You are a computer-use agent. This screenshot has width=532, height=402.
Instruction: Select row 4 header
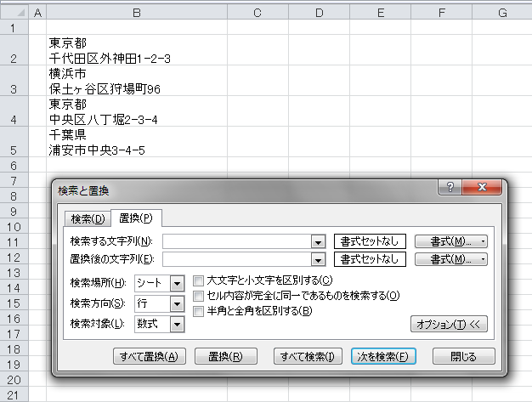click(x=14, y=111)
